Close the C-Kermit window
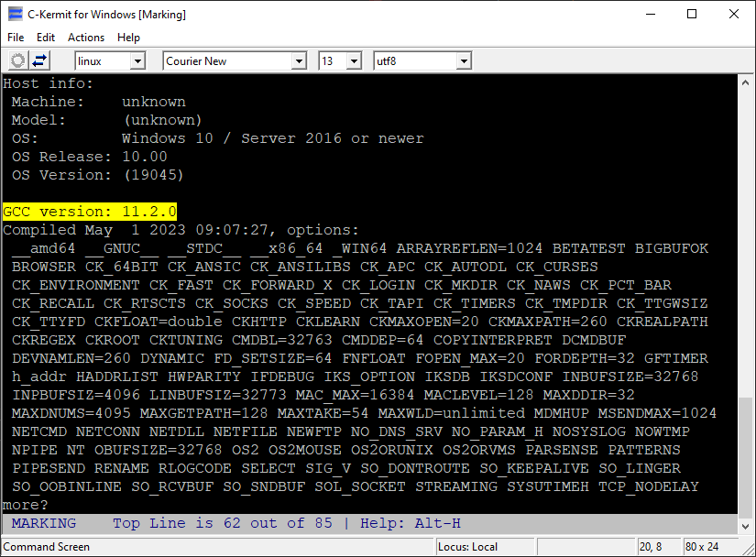Image resolution: width=756 pixels, height=557 pixels. pyautogui.click(x=734, y=14)
